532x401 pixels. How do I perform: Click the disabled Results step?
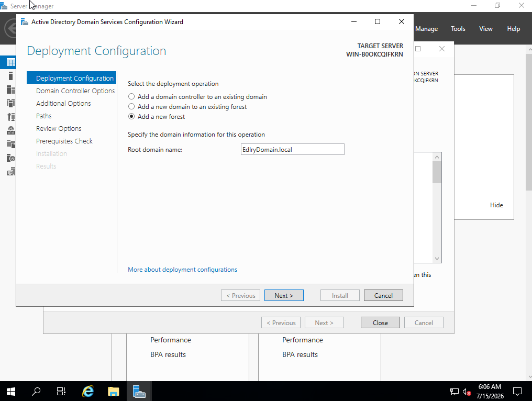coord(46,166)
